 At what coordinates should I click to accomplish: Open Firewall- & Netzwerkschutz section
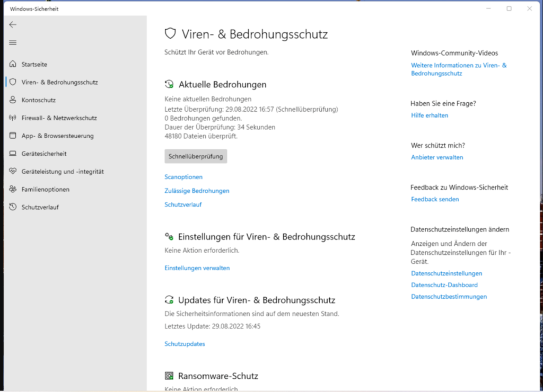[59, 118]
